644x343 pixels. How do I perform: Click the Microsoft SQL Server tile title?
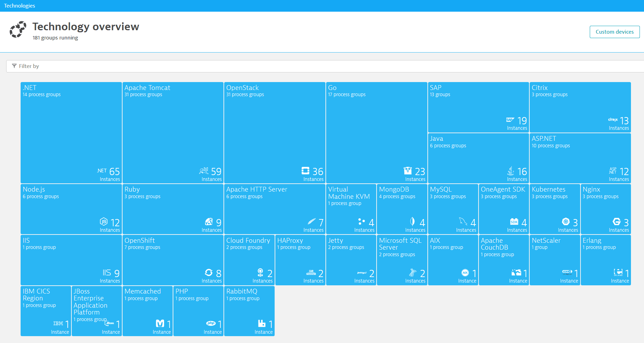point(400,244)
